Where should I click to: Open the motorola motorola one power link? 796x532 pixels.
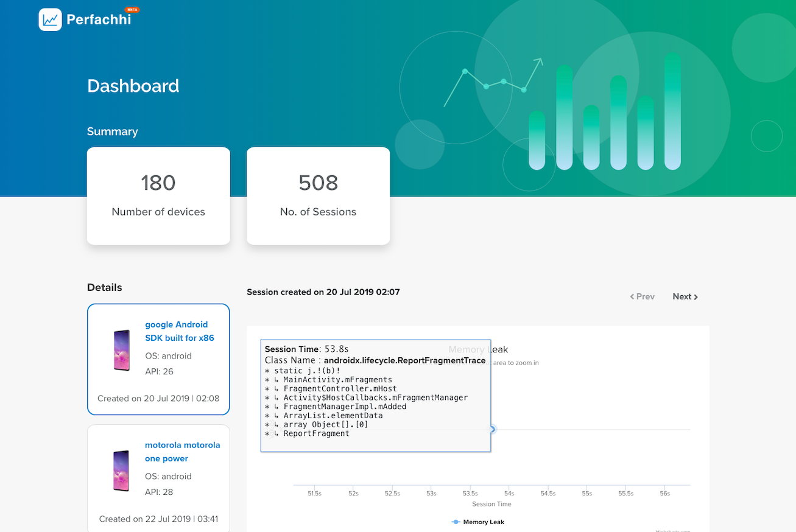click(x=183, y=452)
